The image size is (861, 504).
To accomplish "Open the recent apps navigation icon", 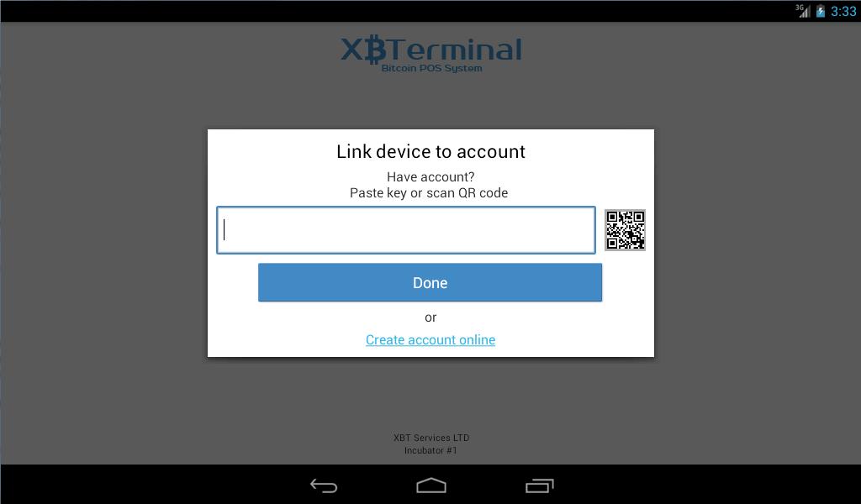I will [x=539, y=486].
